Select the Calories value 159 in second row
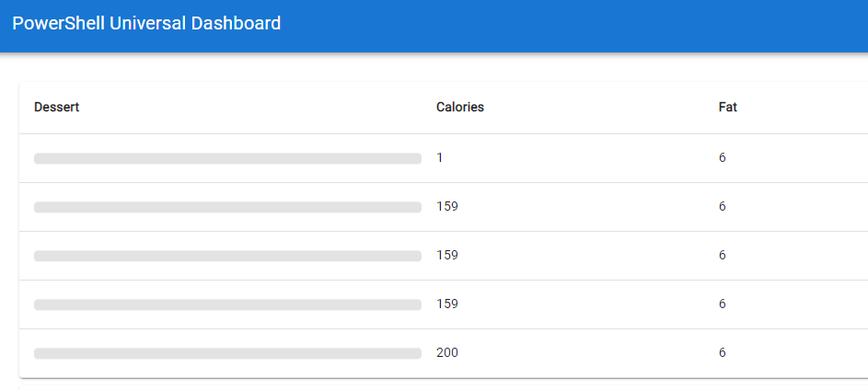The image size is (868, 390). click(x=446, y=207)
